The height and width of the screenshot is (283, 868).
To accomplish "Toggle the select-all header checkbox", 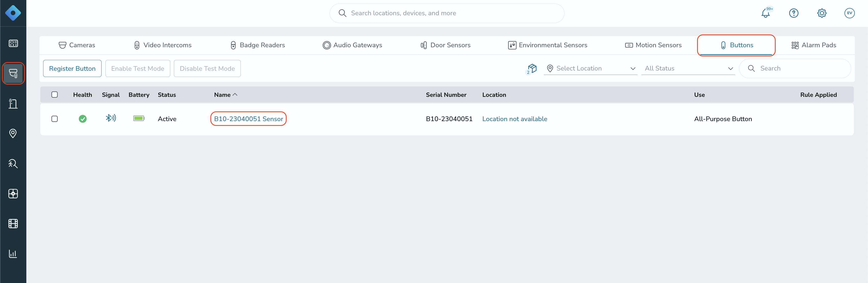I will click(55, 95).
